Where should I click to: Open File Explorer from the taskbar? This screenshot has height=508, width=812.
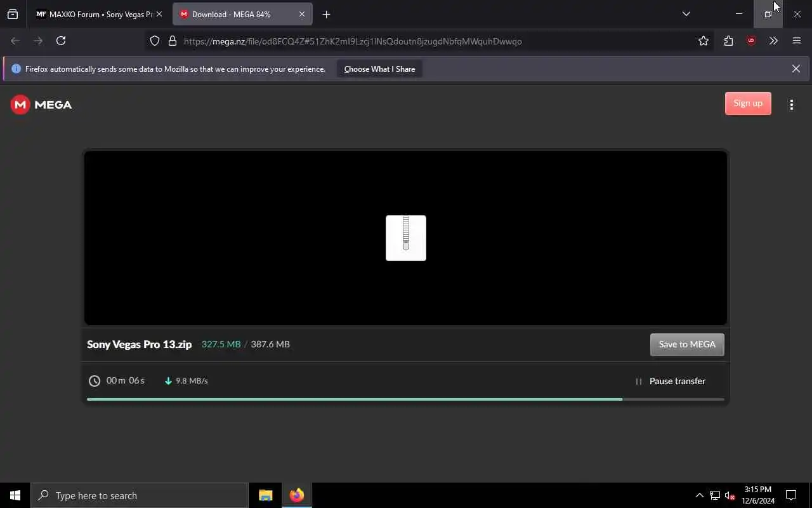(265, 495)
